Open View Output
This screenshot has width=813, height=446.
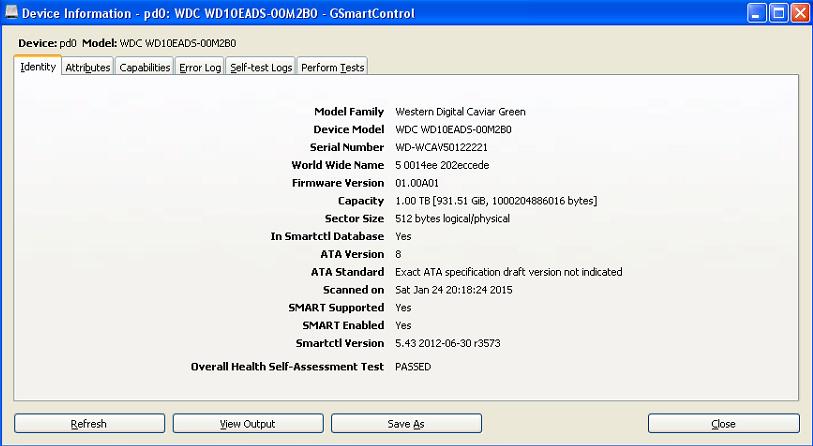tap(248, 424)
